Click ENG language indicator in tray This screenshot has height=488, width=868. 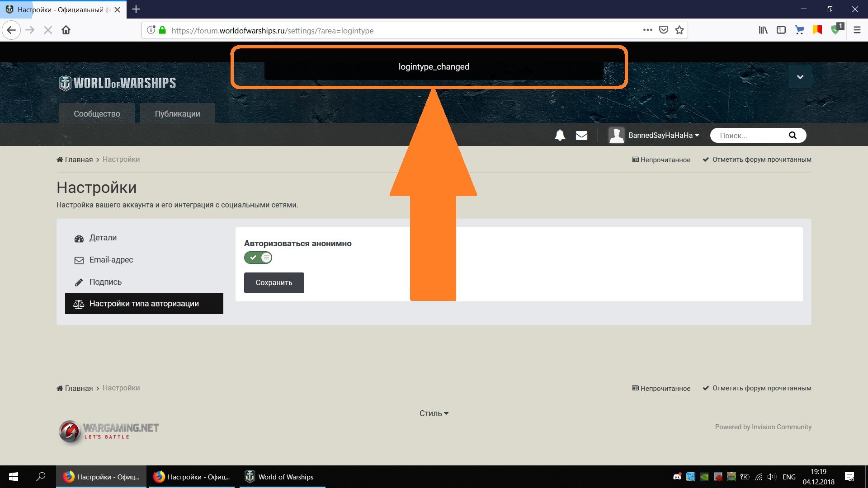(789, 477)
